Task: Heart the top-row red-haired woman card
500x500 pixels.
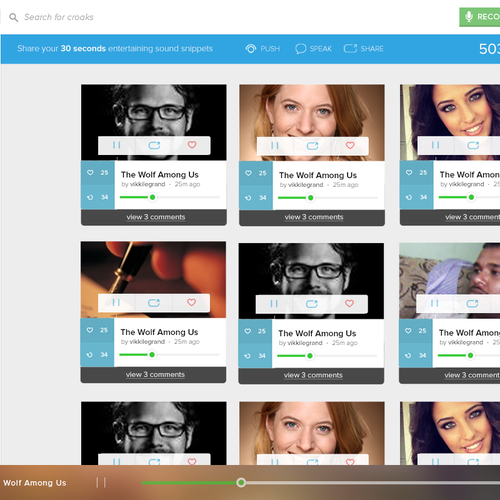Action: click(350, 146)
